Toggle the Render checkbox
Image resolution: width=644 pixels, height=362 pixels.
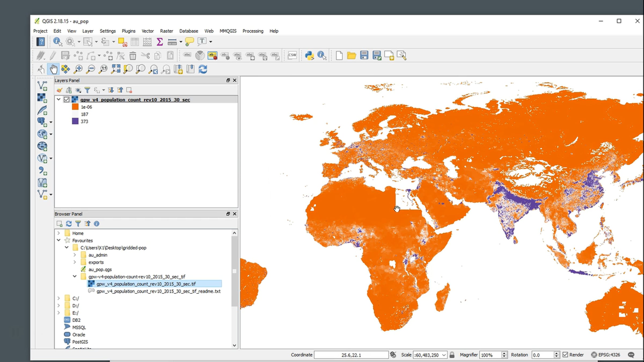click(565, 355)
